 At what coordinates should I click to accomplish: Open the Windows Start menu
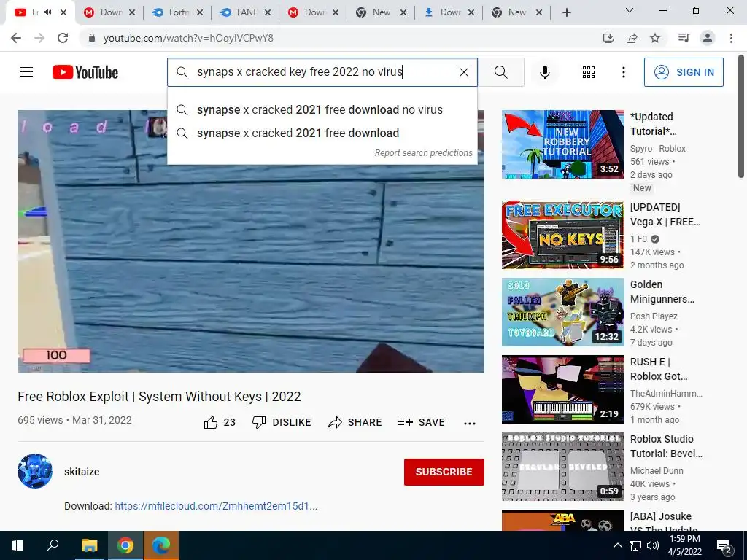[18, 545]
